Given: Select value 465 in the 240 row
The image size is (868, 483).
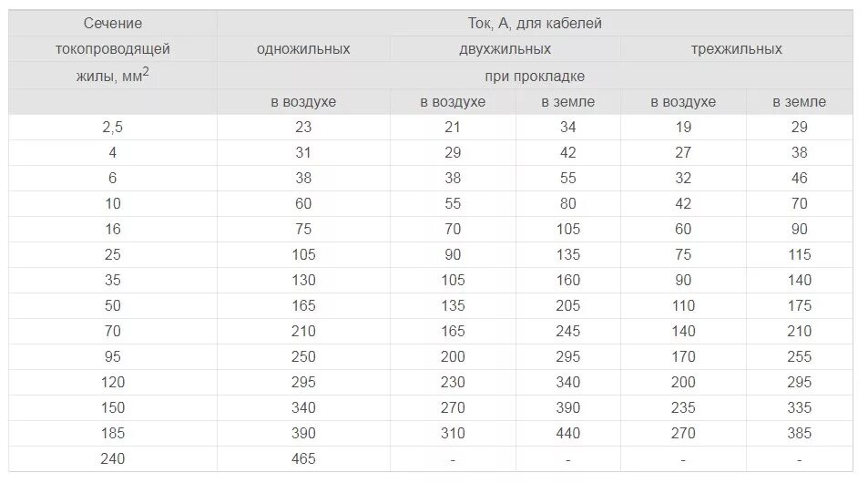Looking at the screenshot, I should [303, 458].
